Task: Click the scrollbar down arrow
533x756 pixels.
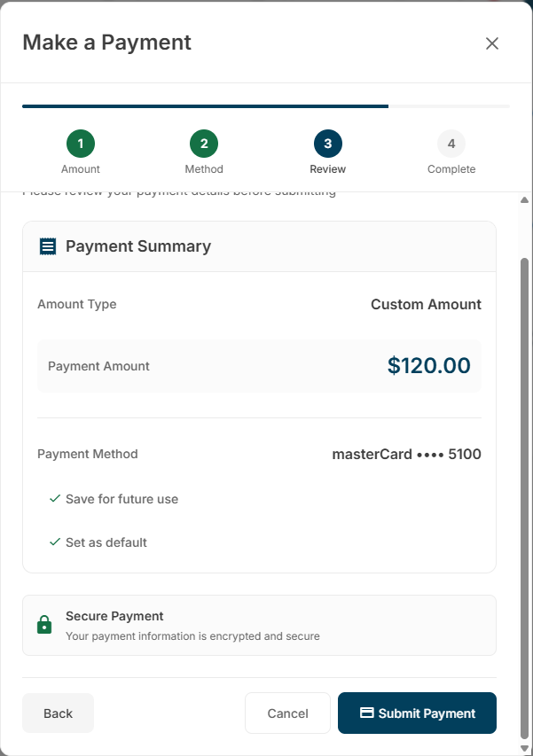Action: pyautogui.click(x=525, y=748)
